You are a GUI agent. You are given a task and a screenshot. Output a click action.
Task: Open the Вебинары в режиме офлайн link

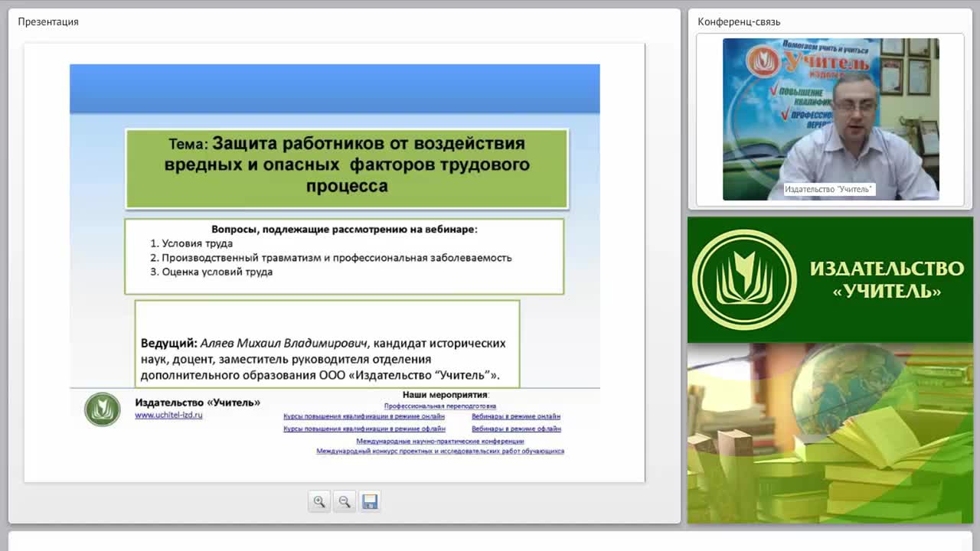tap(516, 429)
